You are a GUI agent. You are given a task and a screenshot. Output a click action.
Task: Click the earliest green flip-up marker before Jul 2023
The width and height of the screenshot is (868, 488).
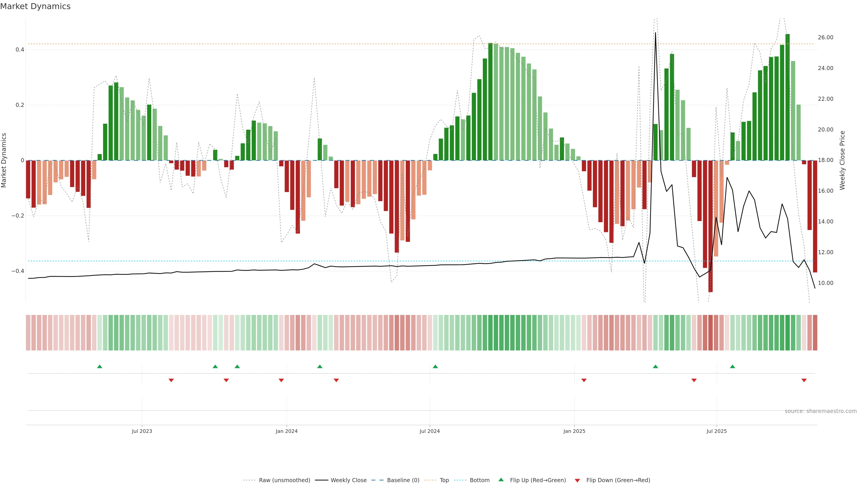(x=99, y=366)
